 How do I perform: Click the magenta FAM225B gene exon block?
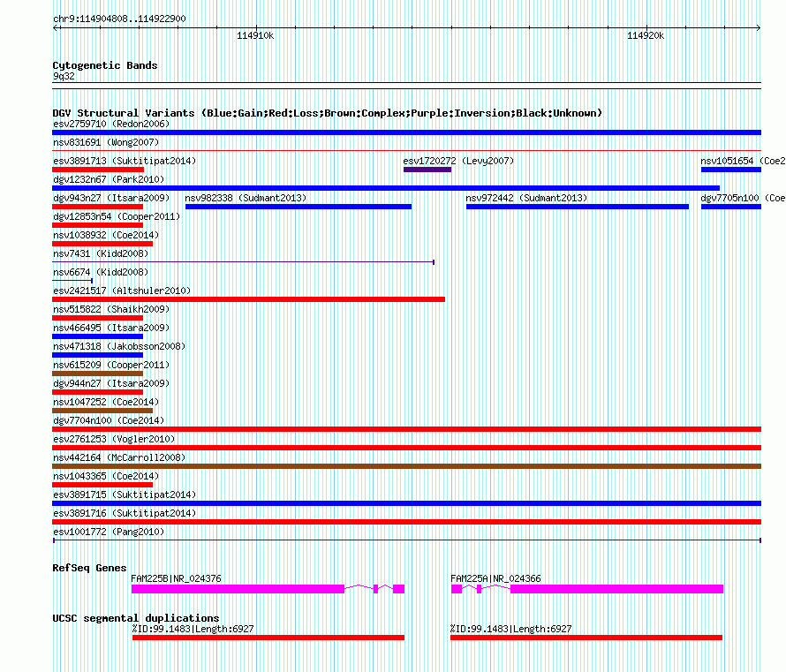tap(238, 589)
